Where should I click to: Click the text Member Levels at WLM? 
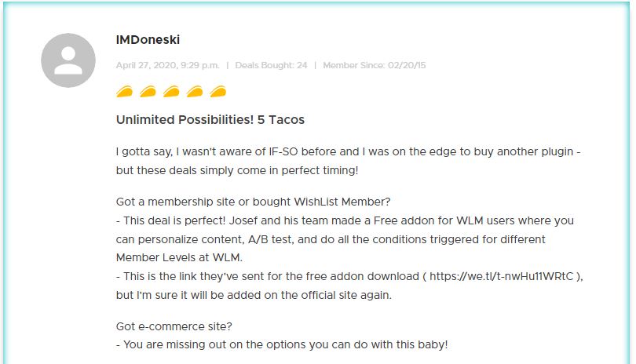[179, 258]
